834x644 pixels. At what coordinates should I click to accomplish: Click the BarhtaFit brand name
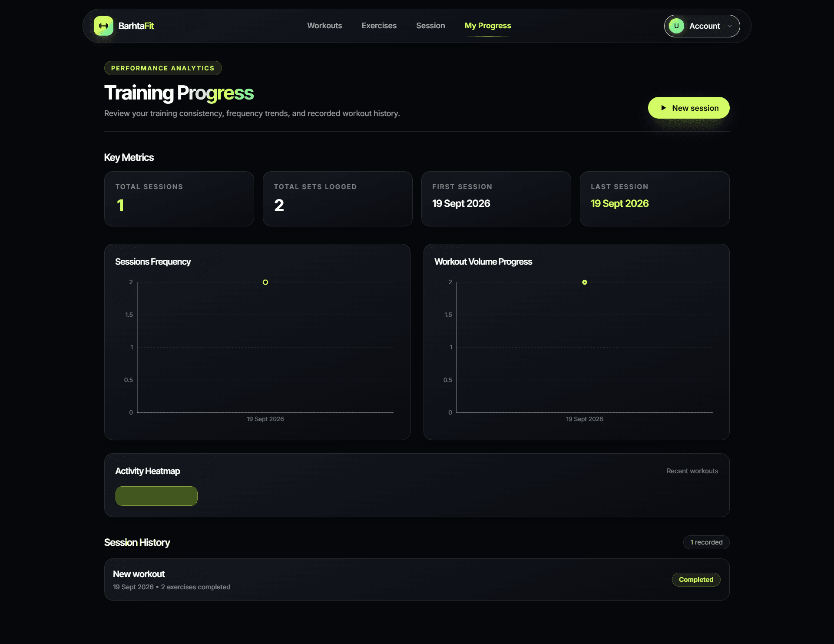coord(136,26)
